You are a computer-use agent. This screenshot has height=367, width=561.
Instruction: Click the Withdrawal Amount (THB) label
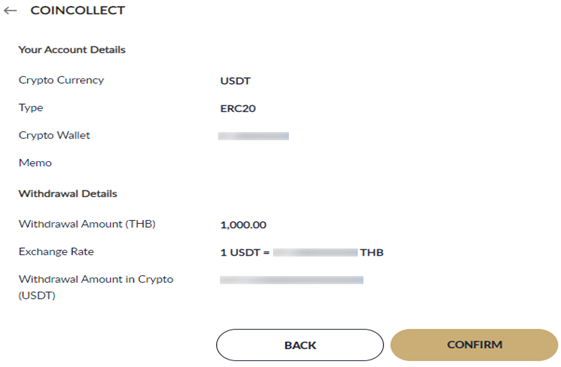[87, 224]
